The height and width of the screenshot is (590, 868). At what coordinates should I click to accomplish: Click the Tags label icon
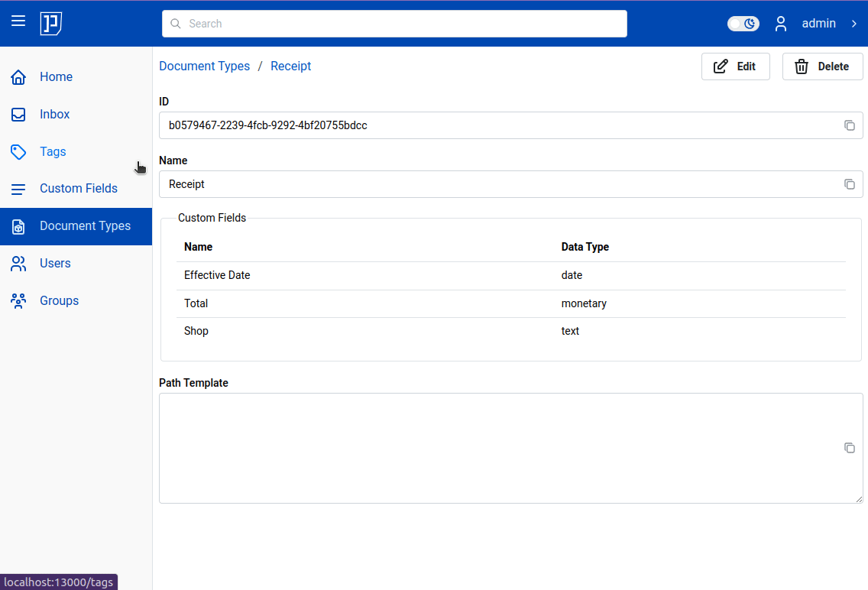click(x=18, y=151)
